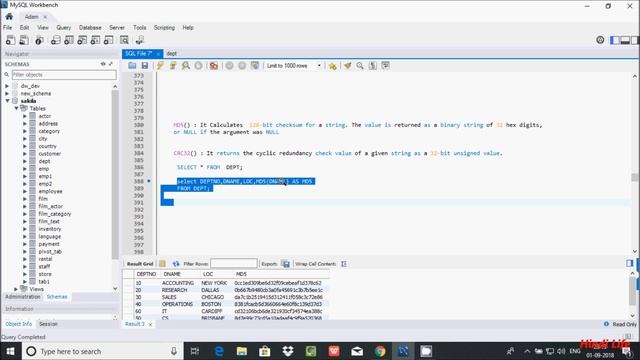Image resolution: width=640 pixels, height=360 pixels.
Task: Export the recordset with the Export icon
Action: pos(286,264)
